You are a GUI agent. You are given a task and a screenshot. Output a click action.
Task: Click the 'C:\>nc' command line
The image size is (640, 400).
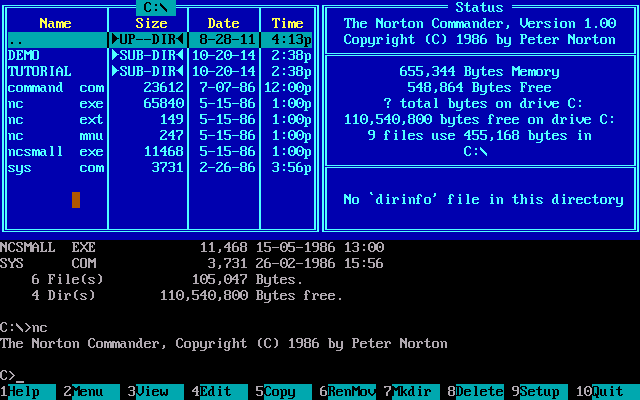(x=24, y=327)
